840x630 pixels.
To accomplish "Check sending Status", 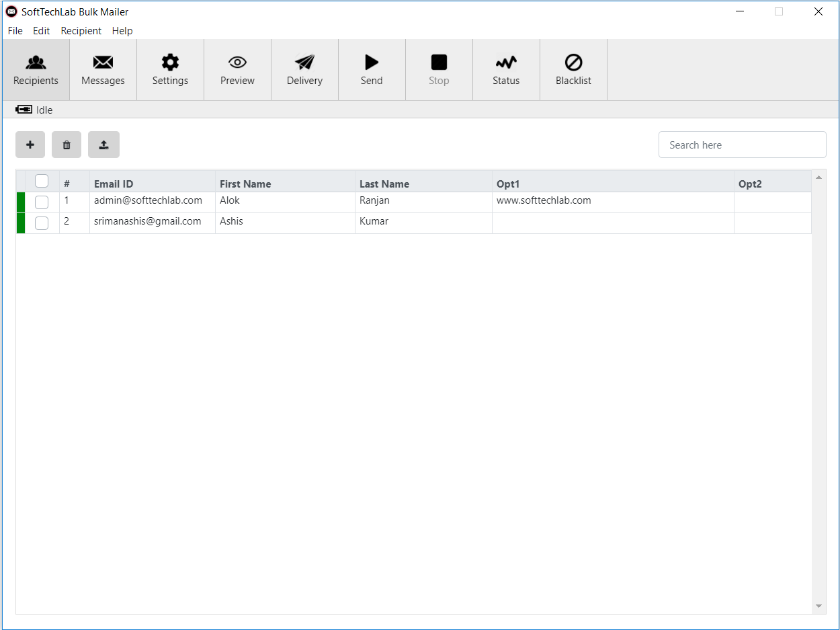I will 505,69.
